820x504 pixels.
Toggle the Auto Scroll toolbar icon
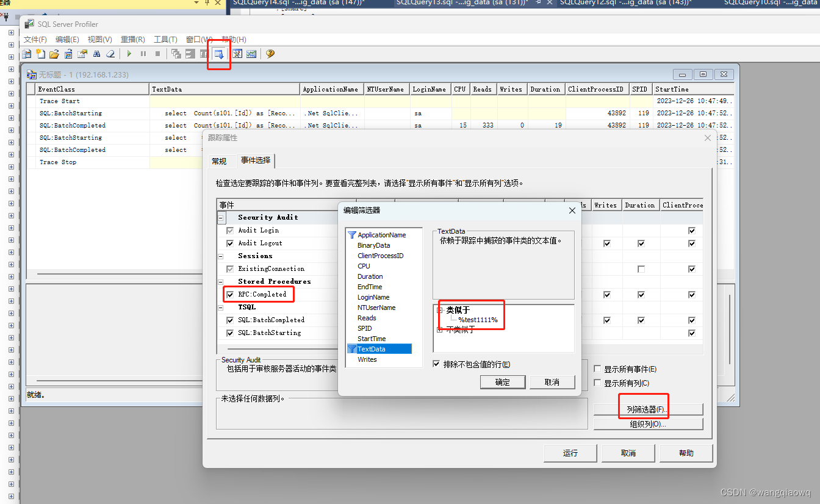pos(219,54)
